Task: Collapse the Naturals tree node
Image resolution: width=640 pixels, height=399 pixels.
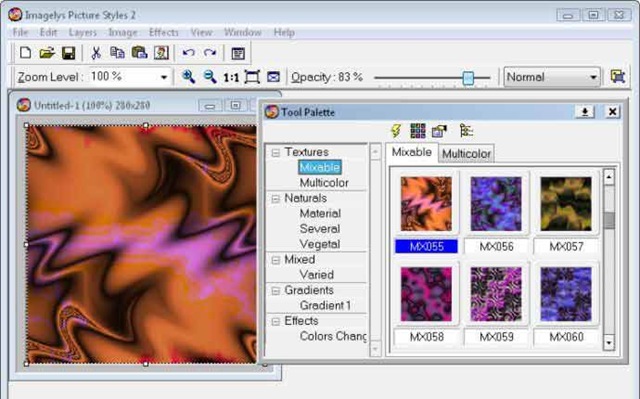Action: [x=276, y=199]
